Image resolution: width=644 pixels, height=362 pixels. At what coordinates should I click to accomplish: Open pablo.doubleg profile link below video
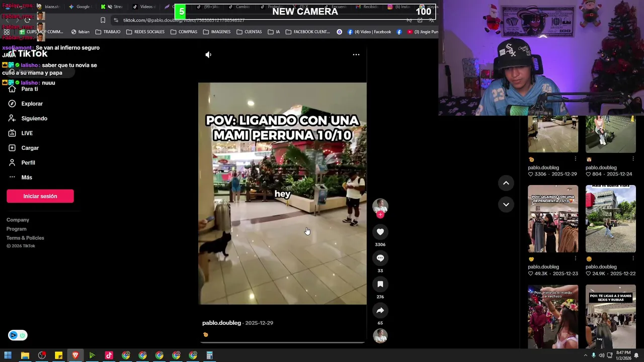(x=221, y=323)
